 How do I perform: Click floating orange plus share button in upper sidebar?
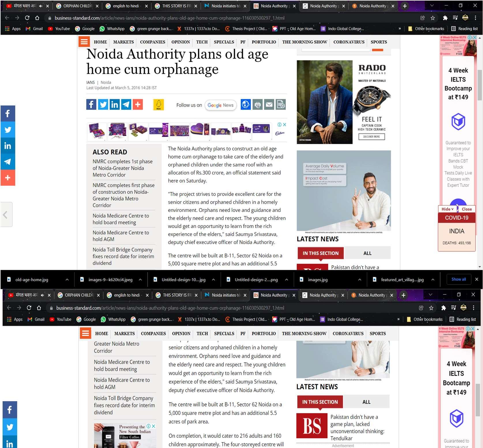click(x=8, y=178)
